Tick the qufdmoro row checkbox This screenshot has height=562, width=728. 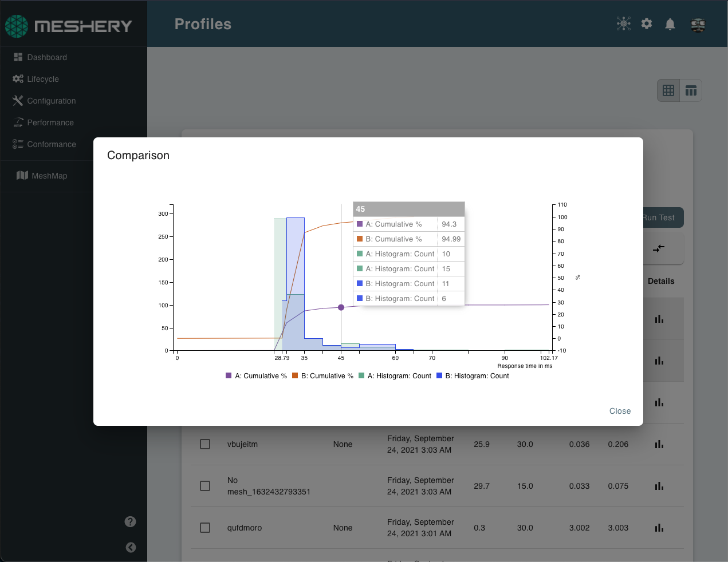click(x=205, y=528)
